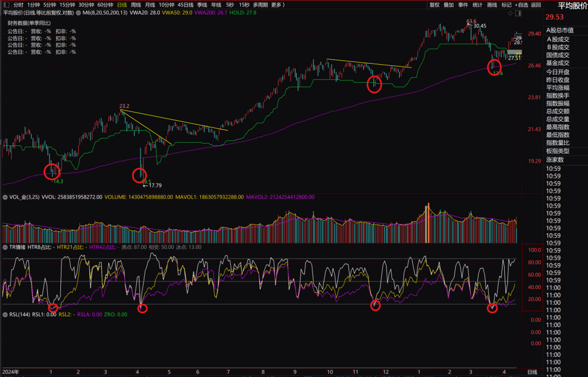Open the 事件 events button
This screenshot has height=377, width=588.
[x=463, y=5]
